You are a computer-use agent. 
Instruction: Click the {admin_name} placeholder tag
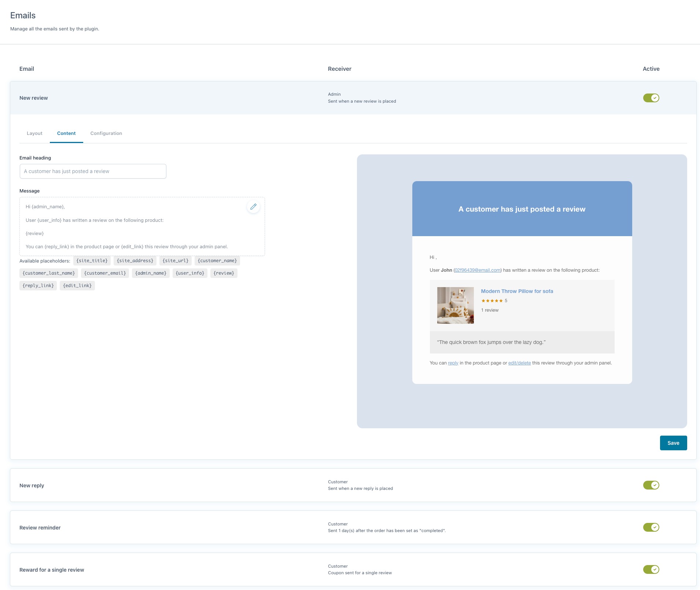151,273
